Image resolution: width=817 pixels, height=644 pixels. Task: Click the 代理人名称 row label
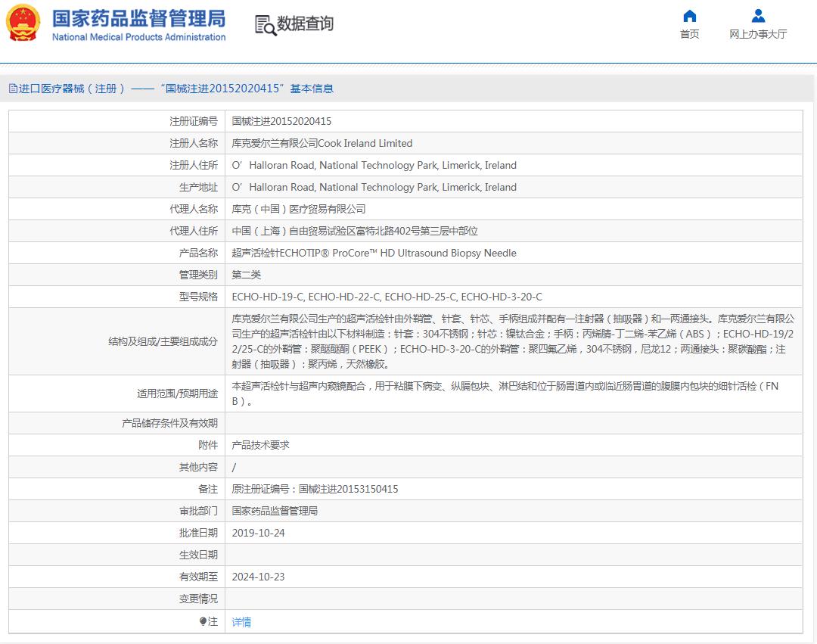194,209
